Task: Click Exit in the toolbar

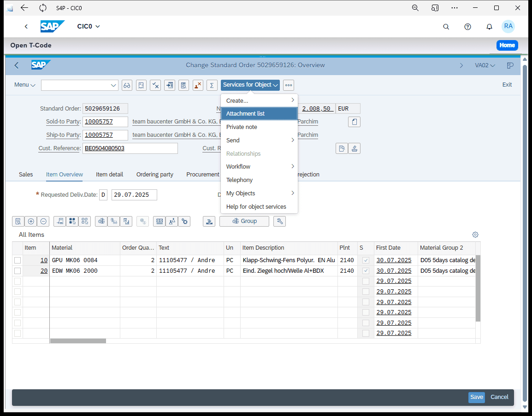Action: click(507, 85)
